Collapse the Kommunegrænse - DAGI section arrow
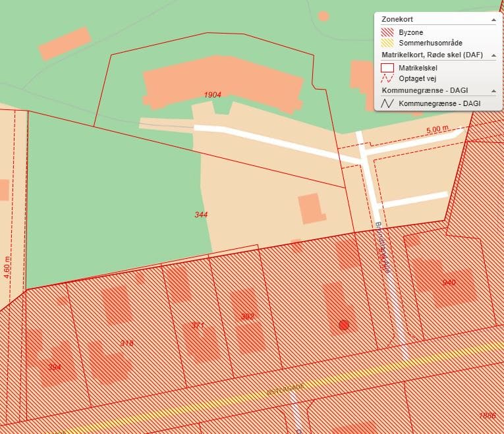The image size is (504, 434). click(x=492, y=91)
